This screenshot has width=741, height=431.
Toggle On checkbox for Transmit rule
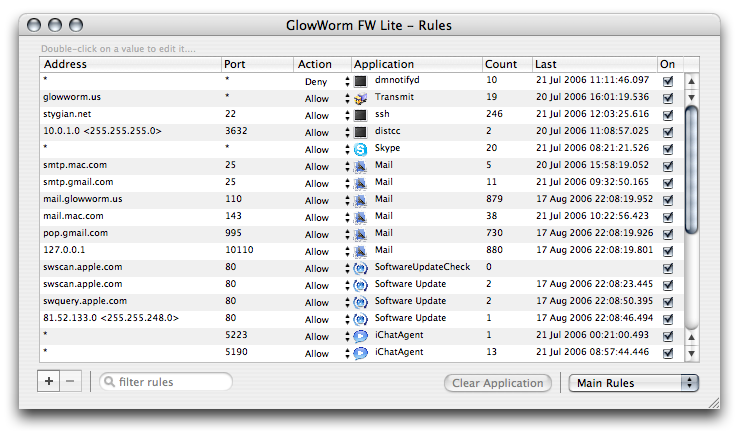(x=668, y=98)
